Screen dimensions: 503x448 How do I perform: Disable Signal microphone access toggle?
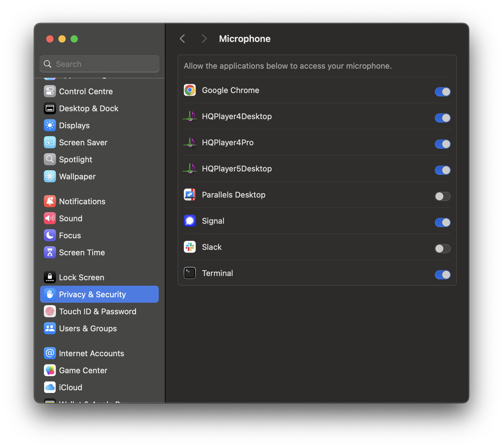(442, 222)
